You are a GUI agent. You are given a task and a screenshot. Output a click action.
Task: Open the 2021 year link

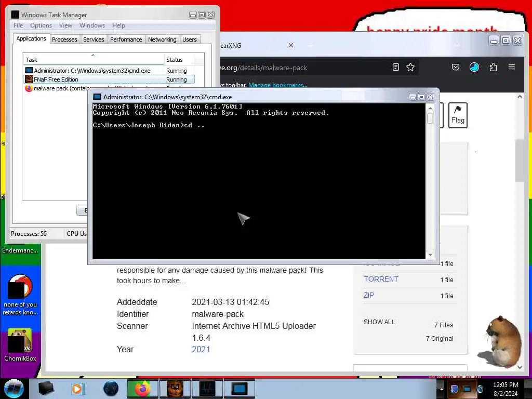tap(201, 349)
